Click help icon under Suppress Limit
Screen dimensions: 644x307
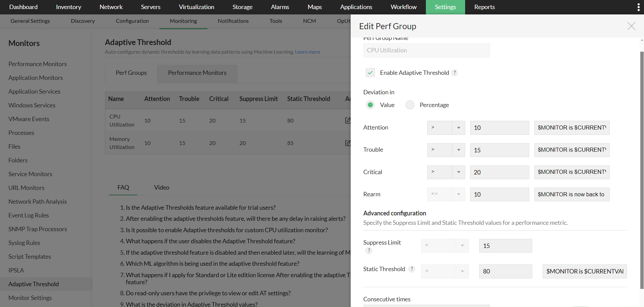pyautogui.click(x=369, y=251)
